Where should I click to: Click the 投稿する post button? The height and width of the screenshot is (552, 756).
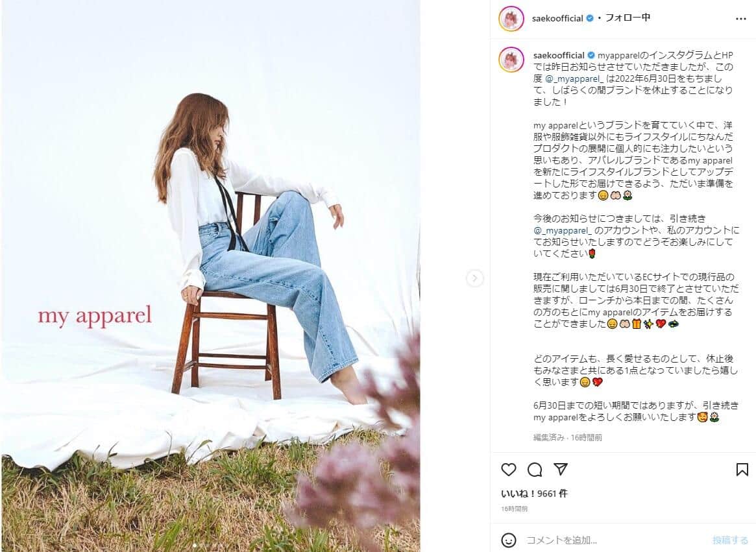(730, 540)
